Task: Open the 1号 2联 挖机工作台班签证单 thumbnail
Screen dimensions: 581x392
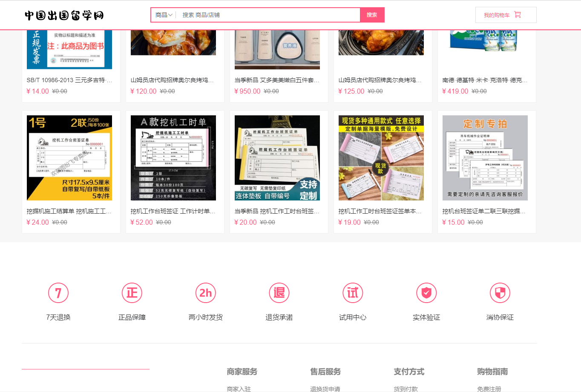Action: click(69, 158)
